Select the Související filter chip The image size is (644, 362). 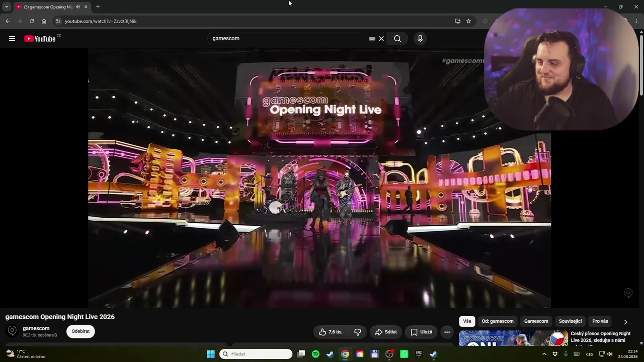click(570, 321)
